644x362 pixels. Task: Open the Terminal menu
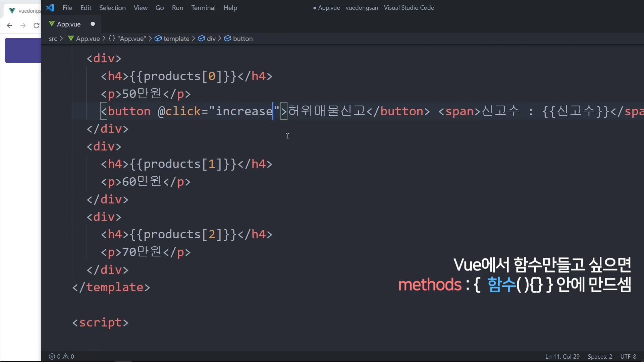pos(203,8)
